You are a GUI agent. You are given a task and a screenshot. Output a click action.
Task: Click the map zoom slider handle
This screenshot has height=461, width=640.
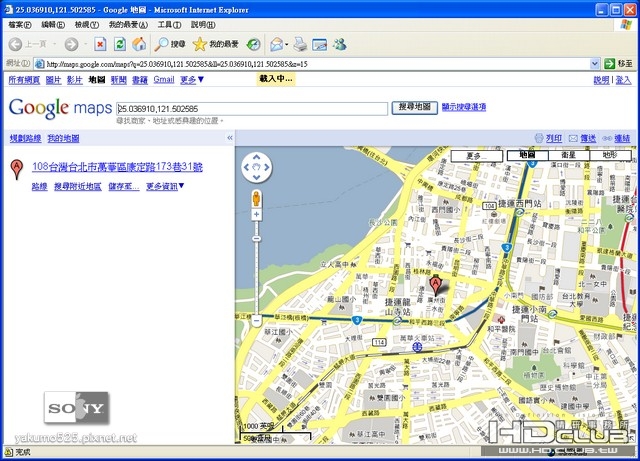coord(256,238)
